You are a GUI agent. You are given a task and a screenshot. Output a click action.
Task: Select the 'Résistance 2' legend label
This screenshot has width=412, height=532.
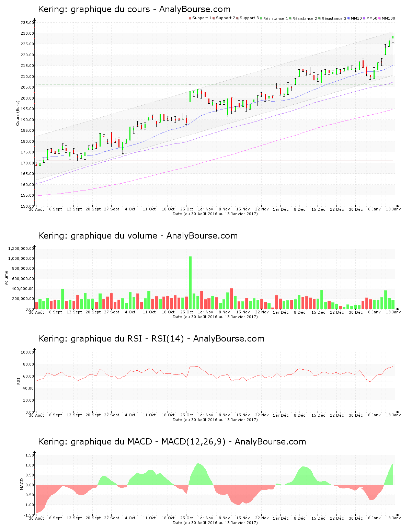point(305,18)
